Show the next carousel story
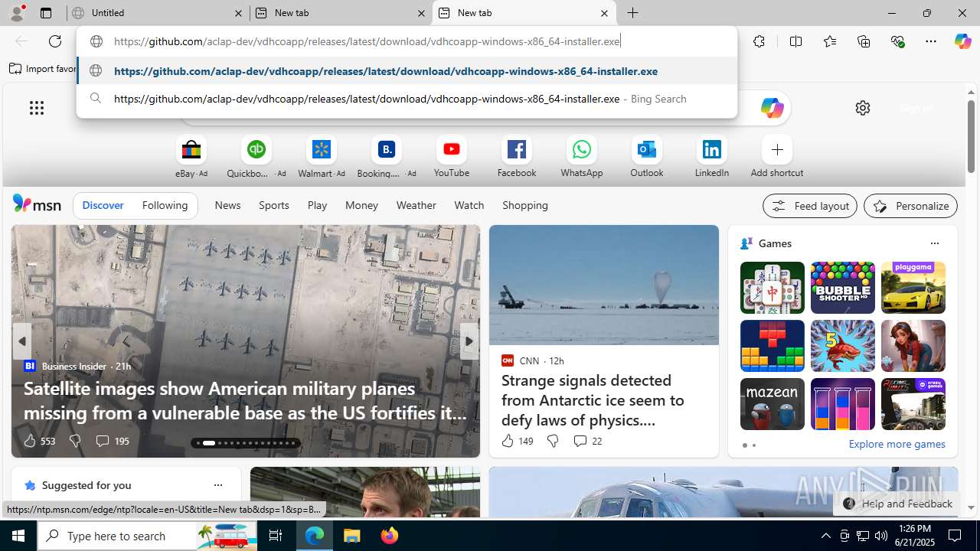Image resolution: width=980 pixels, height=551 pixels. click(x=469, y=341)
